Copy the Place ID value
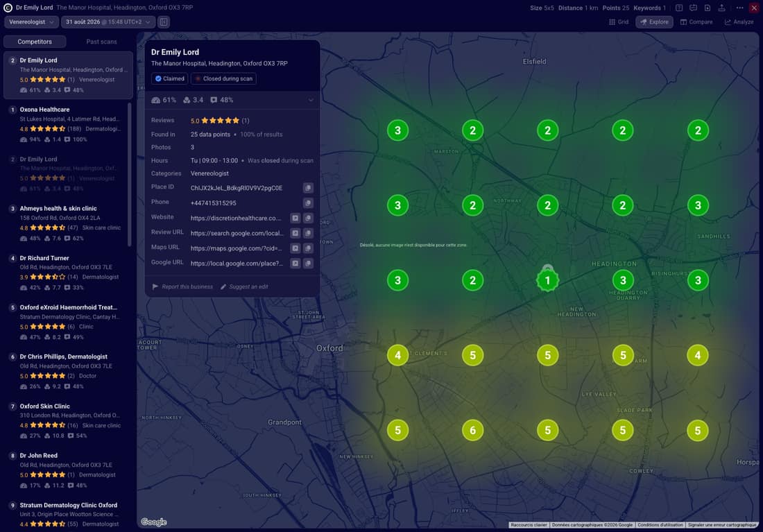 (308, 188)
